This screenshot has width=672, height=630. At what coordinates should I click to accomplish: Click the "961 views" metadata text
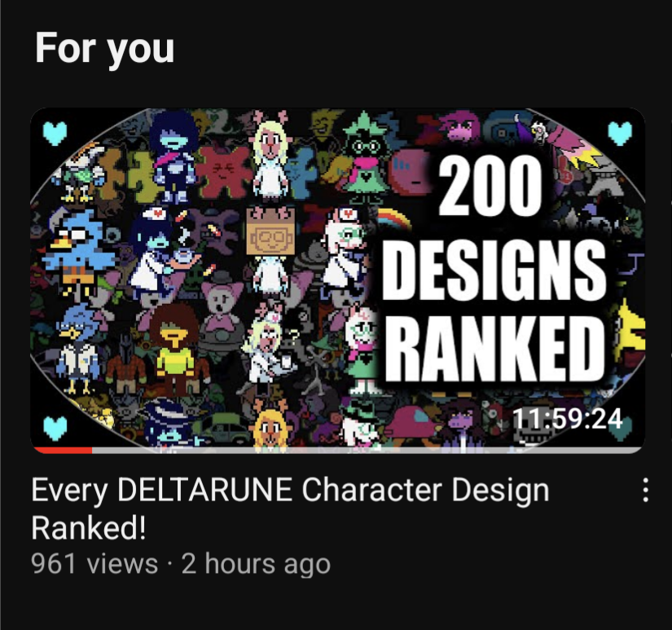point(94,564)
